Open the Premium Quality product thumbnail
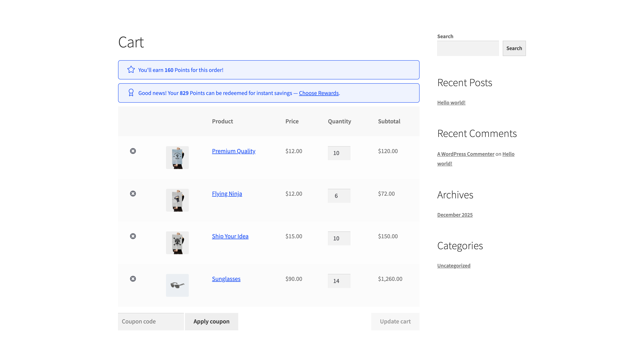Screen dimensions: 644x353 click(x=177, y=157)
